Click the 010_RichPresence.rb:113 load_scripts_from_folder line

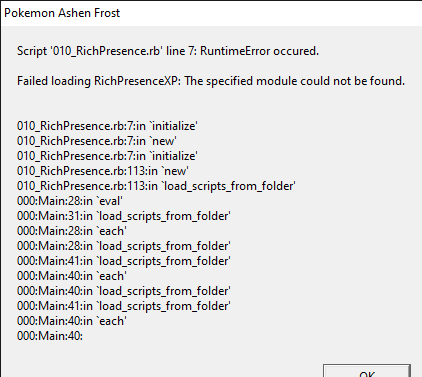tap(156, 186)
